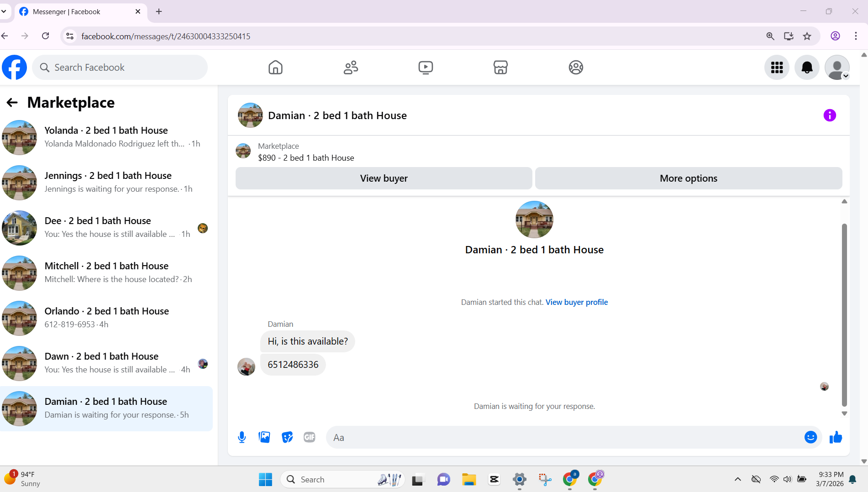868x492 pixels.
Task: Open the tab search dropdown arrow
Action: click(4, 11)
